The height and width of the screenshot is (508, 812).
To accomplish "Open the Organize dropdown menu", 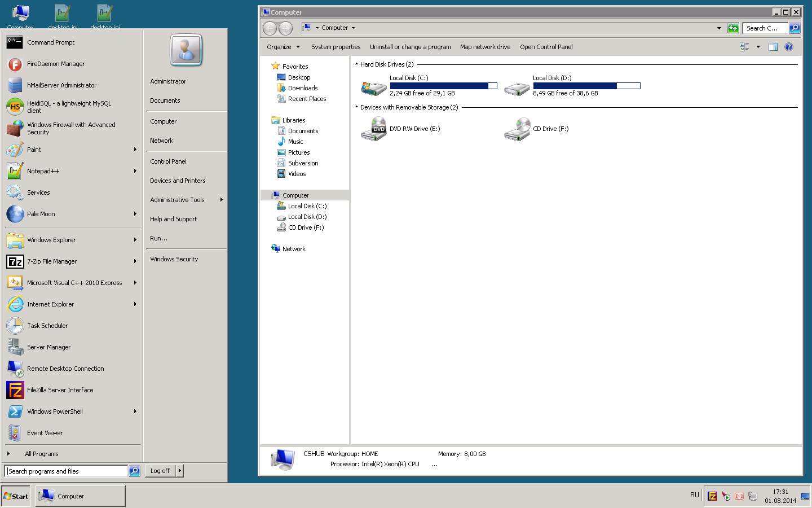I will (x=283, y=47).
